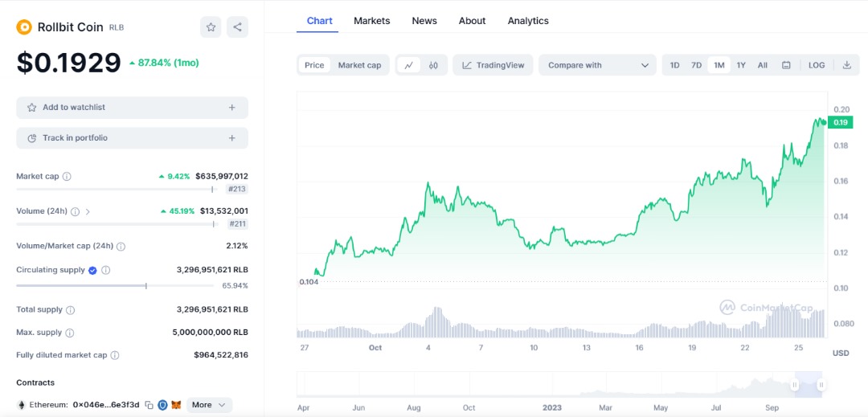Expand Volume (24h) details chevron
The image size is (868, 417).
click(x=88, y=211)
